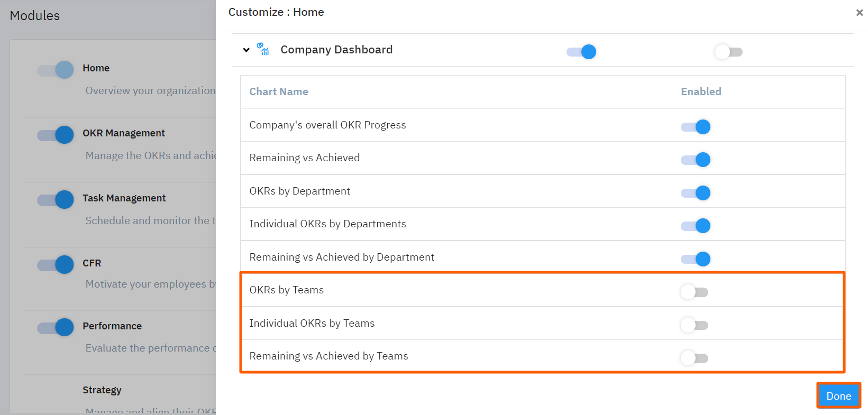Close the Customize Home panel
This screenshot has height=415, width=868.
coord(859,13)
